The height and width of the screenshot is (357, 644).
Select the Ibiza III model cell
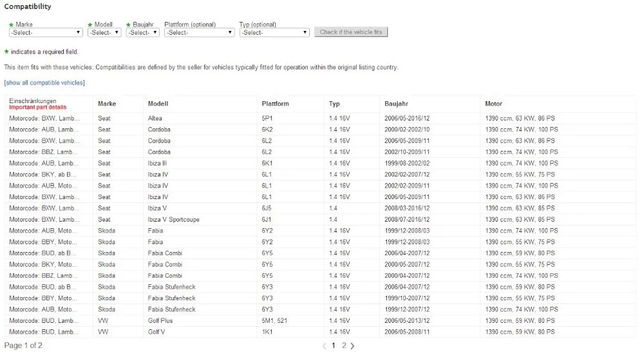click(x=157, y=163)
